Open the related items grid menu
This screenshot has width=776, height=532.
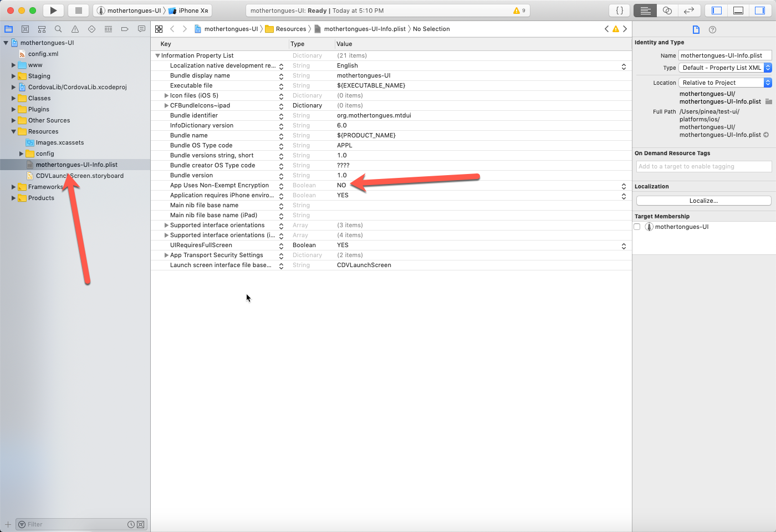(x=159, y=29)
